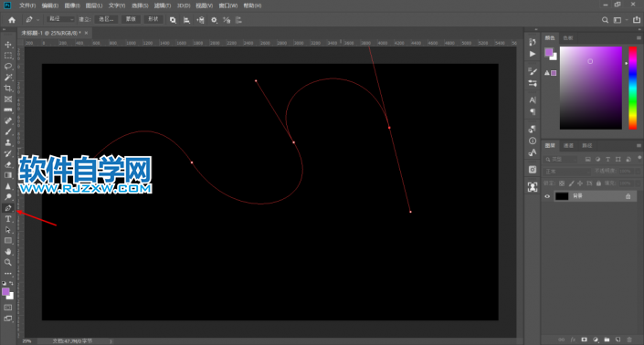The image size is (644, 345).
Task: Choose the Zoom tool
Action: pos(8,262)
